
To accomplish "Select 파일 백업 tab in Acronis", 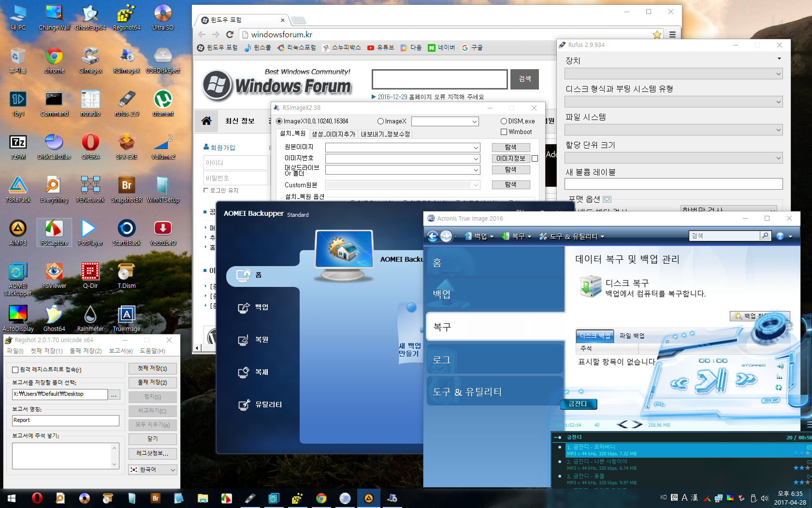I will 632,336.
